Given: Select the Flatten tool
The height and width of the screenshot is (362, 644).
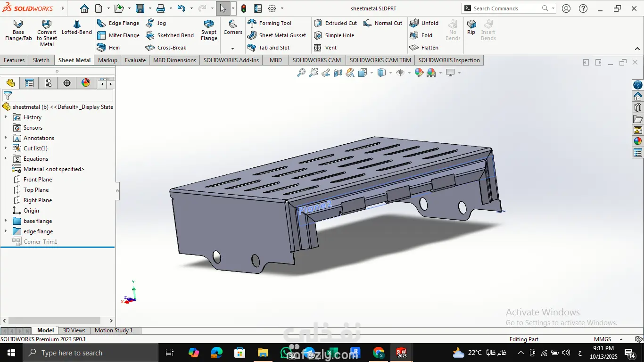Looking at the screenshot, I should [x=424, y=48].
